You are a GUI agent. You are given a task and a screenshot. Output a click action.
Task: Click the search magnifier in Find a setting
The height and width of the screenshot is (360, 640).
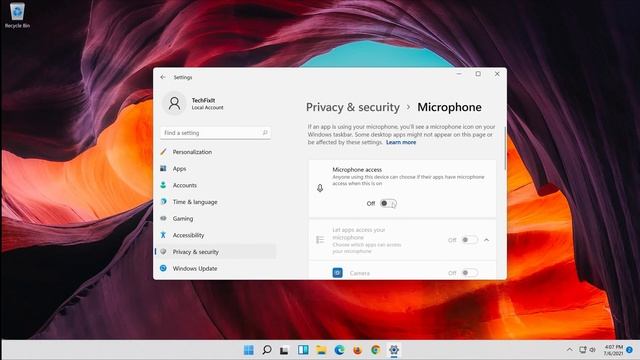tap(265, 133)
